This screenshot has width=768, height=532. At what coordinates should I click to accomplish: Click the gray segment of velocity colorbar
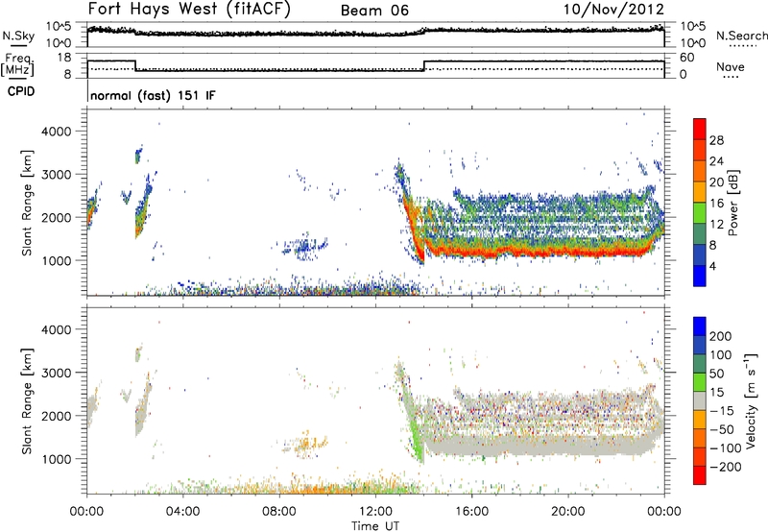point(700,400)
